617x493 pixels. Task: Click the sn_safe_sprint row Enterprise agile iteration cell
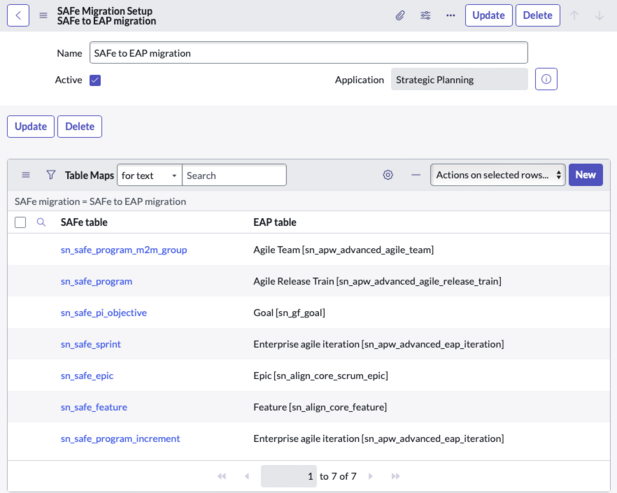pyautogui.click(x=379, y=344)
